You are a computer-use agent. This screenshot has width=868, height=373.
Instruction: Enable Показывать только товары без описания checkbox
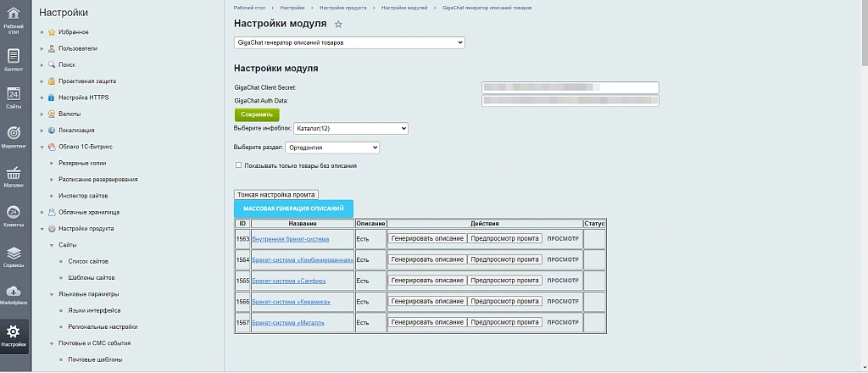[x=238, y=165]
